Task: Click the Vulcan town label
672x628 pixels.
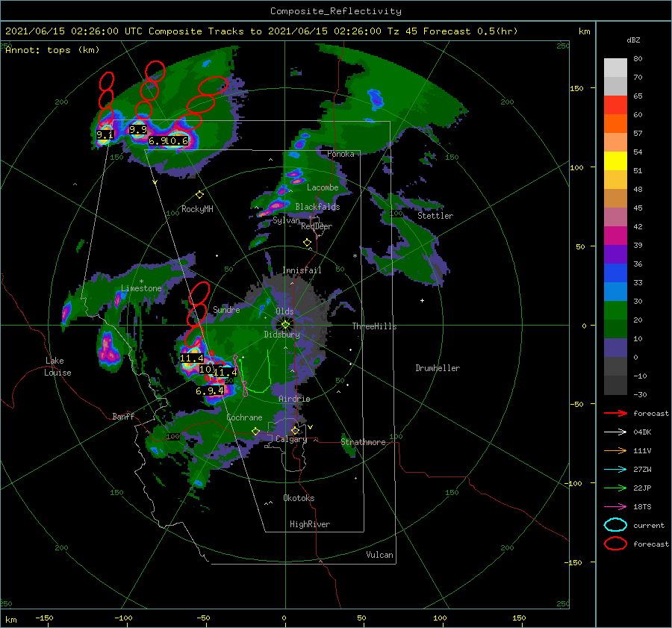Action: tap(379, 555)
